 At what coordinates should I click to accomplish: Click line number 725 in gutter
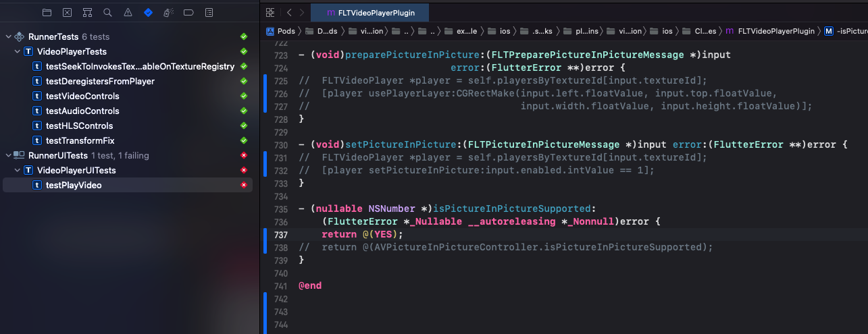click(x=281, y=81)
